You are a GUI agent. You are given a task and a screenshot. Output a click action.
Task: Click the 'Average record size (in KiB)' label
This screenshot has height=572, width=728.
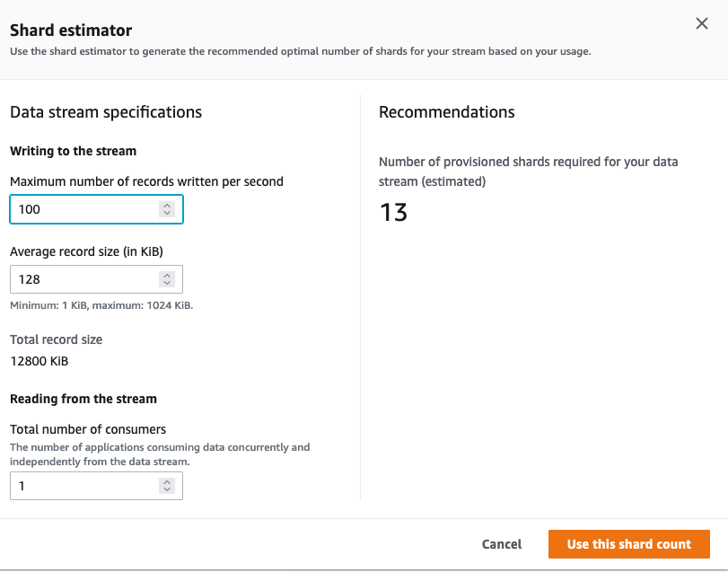tap(86, 251)
